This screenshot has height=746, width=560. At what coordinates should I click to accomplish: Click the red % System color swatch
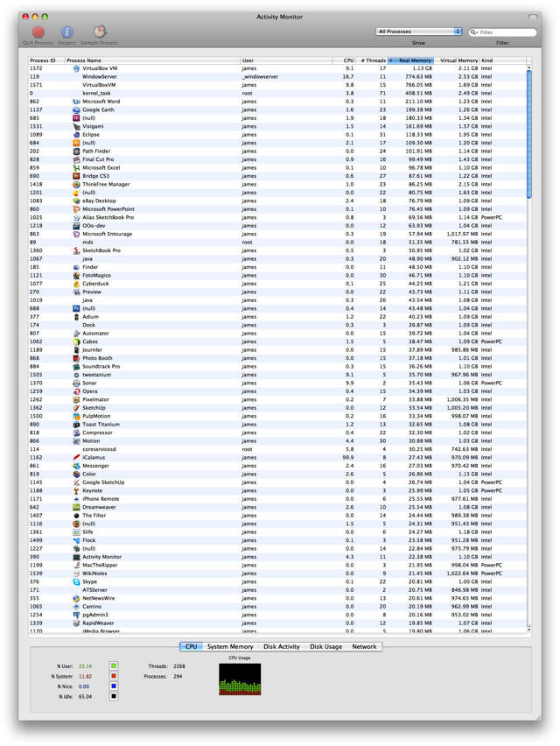tap(113, 677)
